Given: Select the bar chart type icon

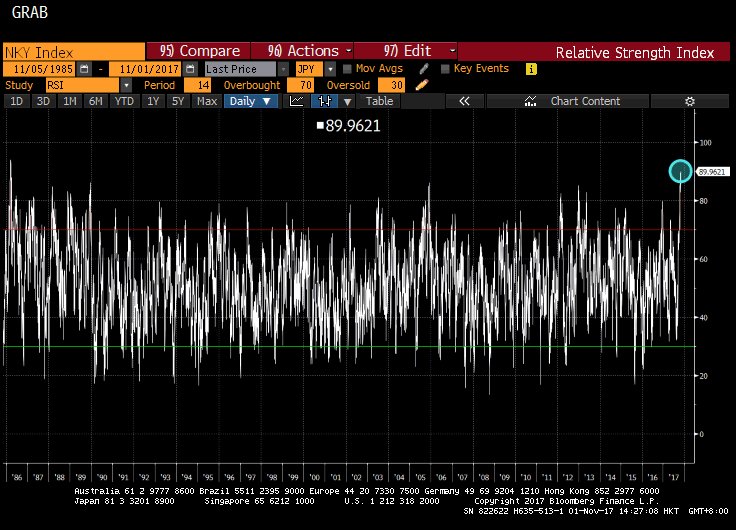Looking at the screenshot, I should point(325,101).
